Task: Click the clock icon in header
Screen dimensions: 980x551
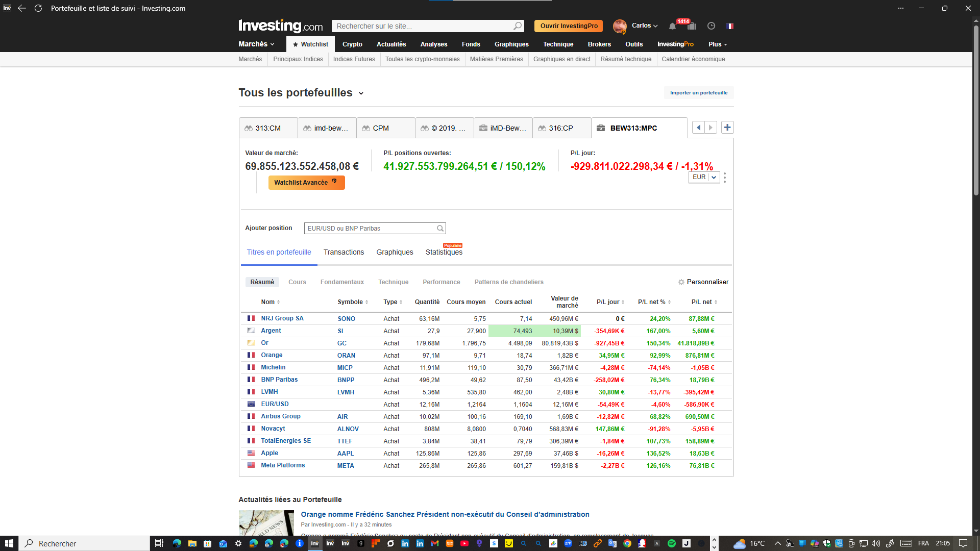Action: coord(711,26)
